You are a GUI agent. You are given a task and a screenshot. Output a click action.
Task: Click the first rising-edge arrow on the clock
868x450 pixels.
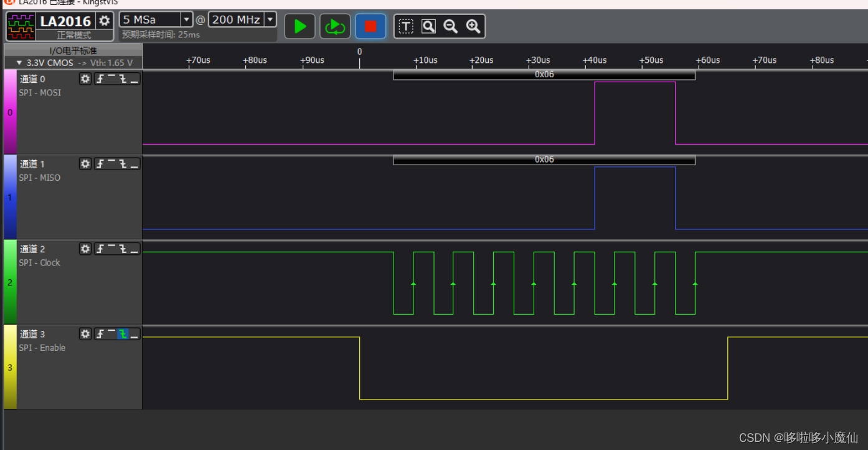pos(413,284)
